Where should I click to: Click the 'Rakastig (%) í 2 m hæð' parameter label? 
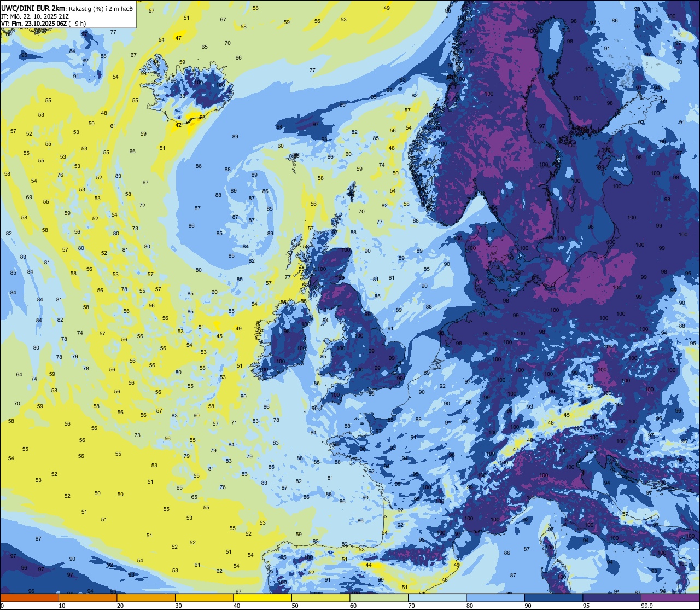(x=101, y=8)
